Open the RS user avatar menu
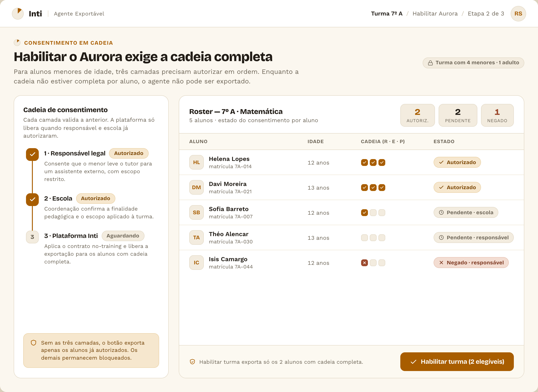Viewport: 538px width, 392px height. [x=518, y=13]
